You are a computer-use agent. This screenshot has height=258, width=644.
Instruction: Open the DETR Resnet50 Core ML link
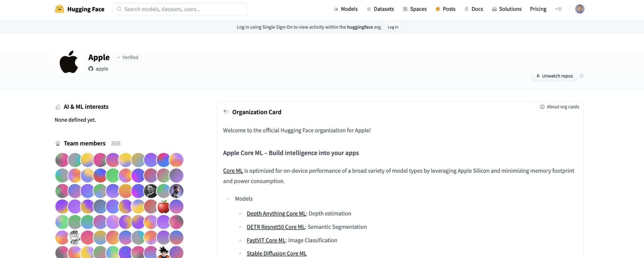click(276, 227)
